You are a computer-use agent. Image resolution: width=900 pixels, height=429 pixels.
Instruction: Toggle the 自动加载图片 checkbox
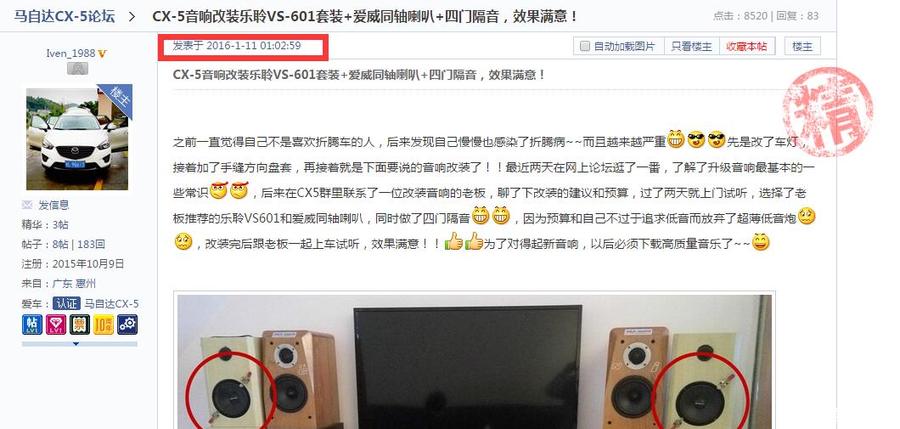pos(585,47)
